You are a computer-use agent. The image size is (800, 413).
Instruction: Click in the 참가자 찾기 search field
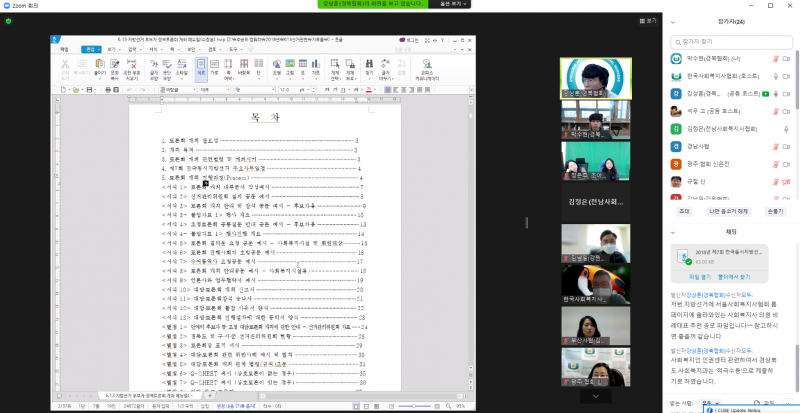[x=732, y=42]
